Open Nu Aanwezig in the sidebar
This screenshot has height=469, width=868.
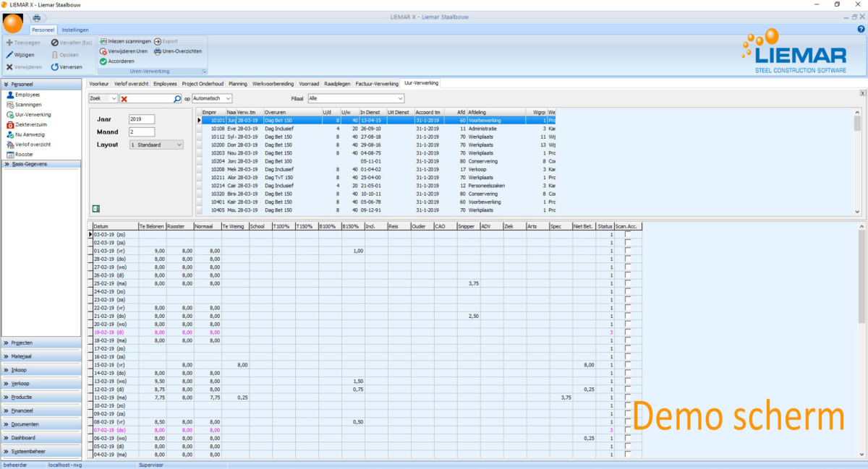pos(26,134)
